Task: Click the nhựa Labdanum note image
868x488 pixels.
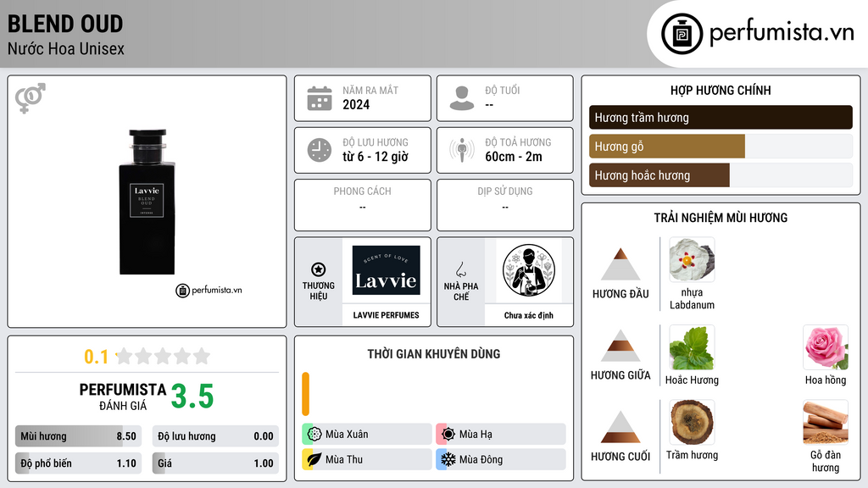Action: (692, 259)
